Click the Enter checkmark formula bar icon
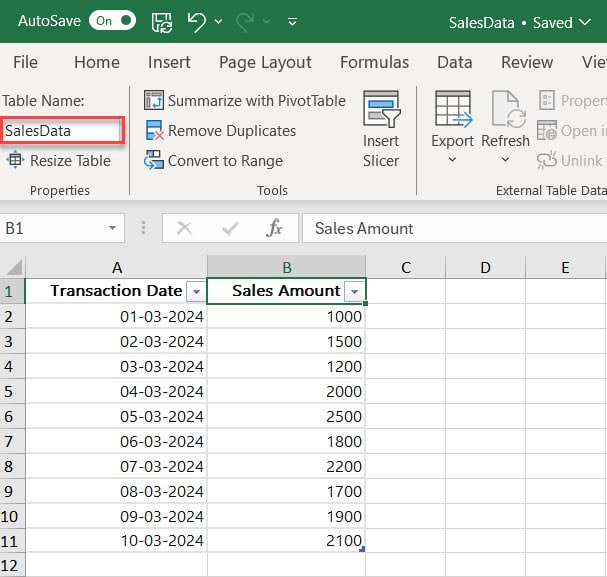Screen dimensions: 607x577 point(230,228)
